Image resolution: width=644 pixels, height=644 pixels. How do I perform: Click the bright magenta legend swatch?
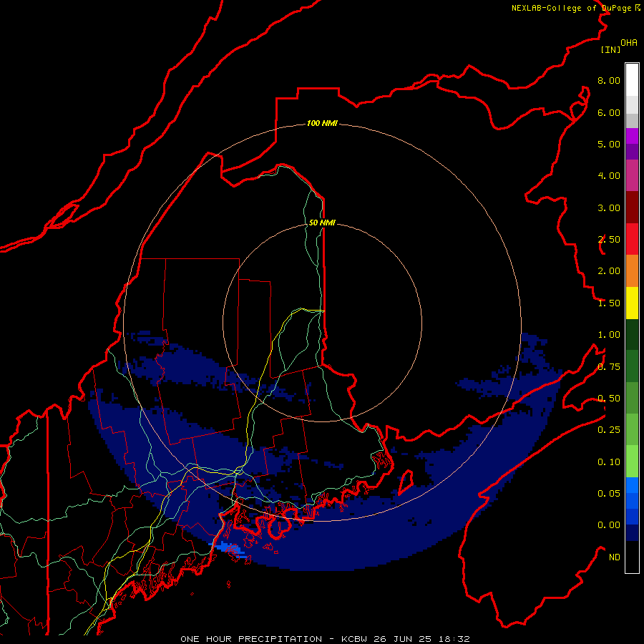tap(632, 136)
